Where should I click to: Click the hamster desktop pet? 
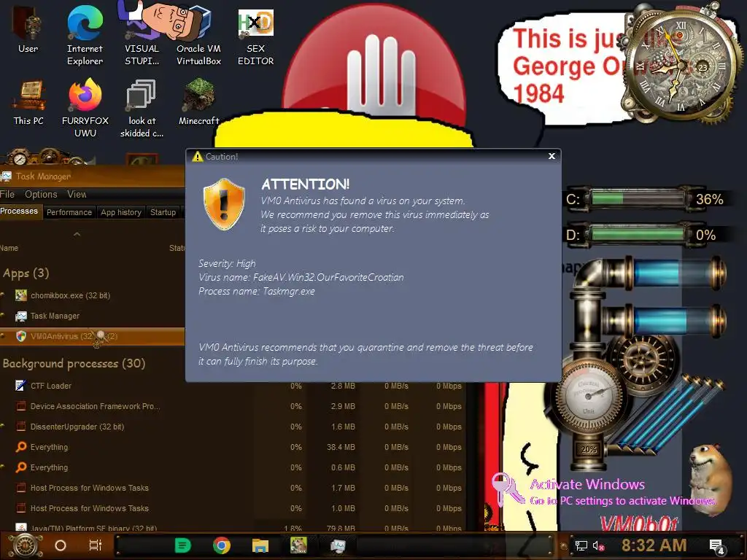(709, 478)
